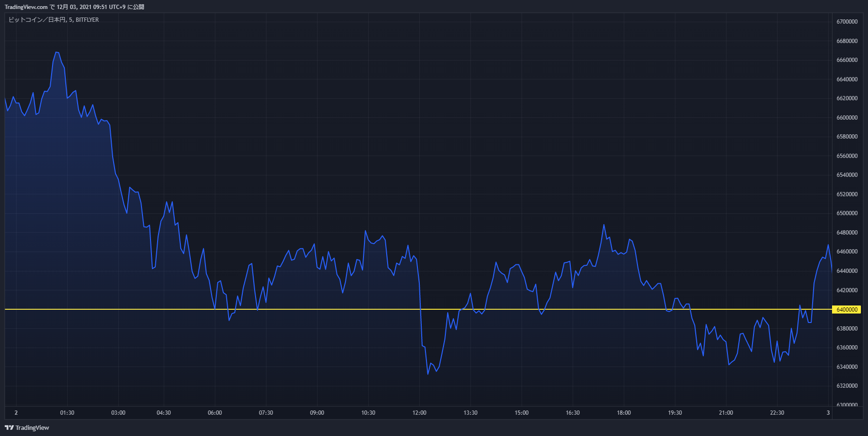Click the 10:30 time axis label
868x436 pixels.
[368, 413]
